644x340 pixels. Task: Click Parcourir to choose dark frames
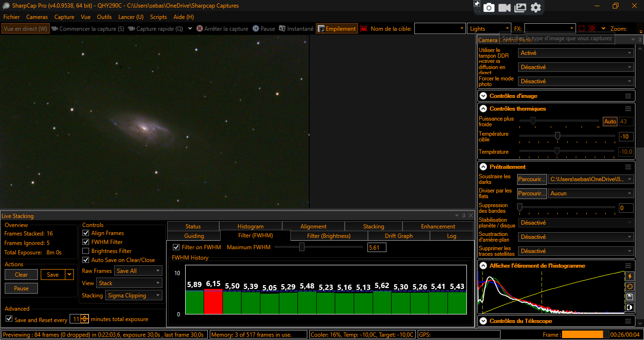[531, 179]
